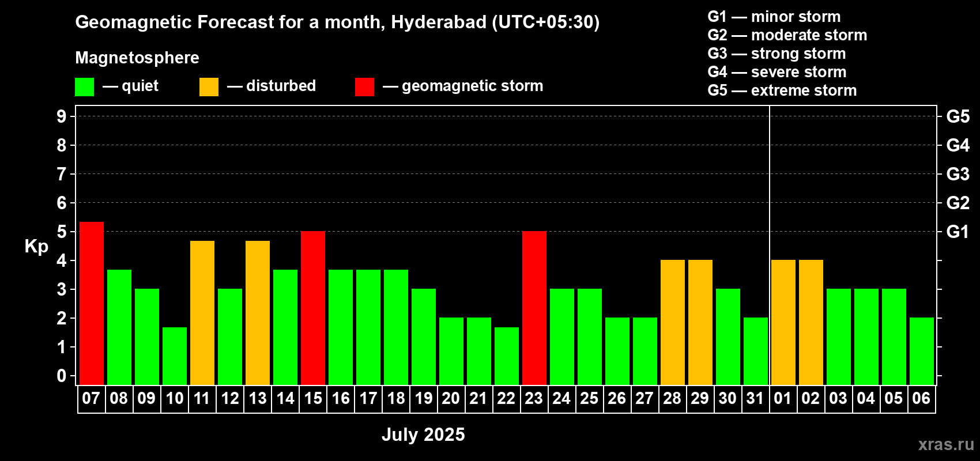Select the green bar for July 08
980x461 pixels.
coord(119,327)
